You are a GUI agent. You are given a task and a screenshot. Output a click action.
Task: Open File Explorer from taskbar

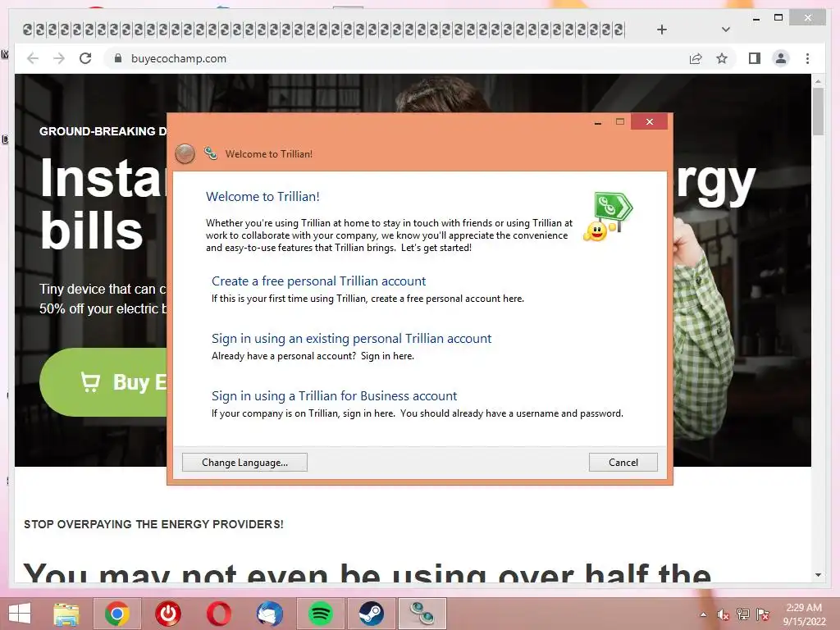66,614
